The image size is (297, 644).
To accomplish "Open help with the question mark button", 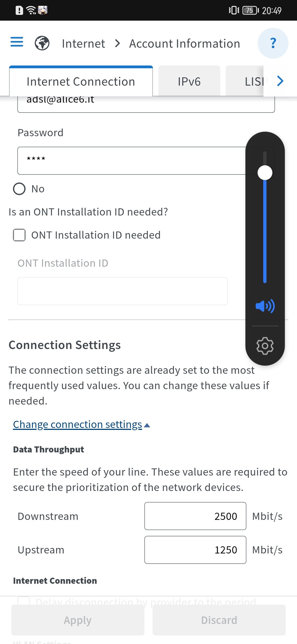I will [273, 43].
